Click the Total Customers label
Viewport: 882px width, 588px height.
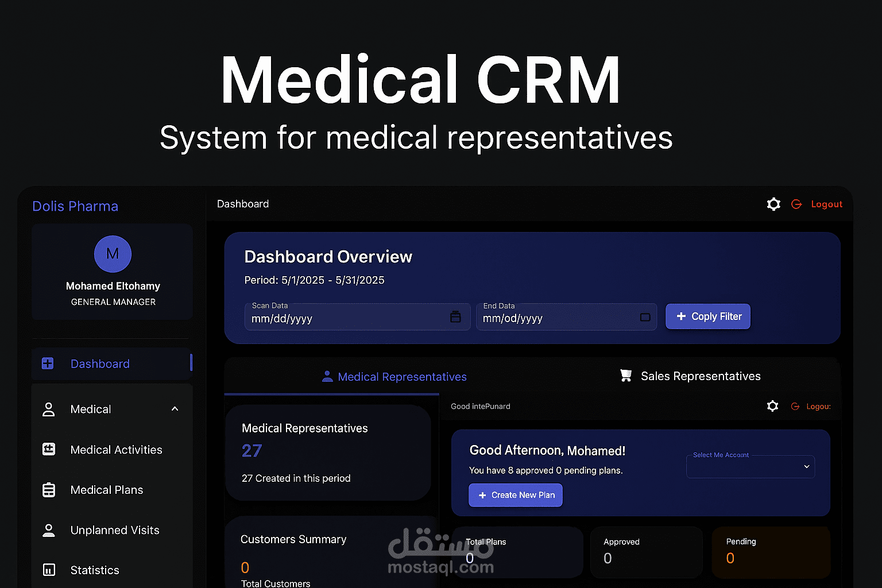pos(276,583)
